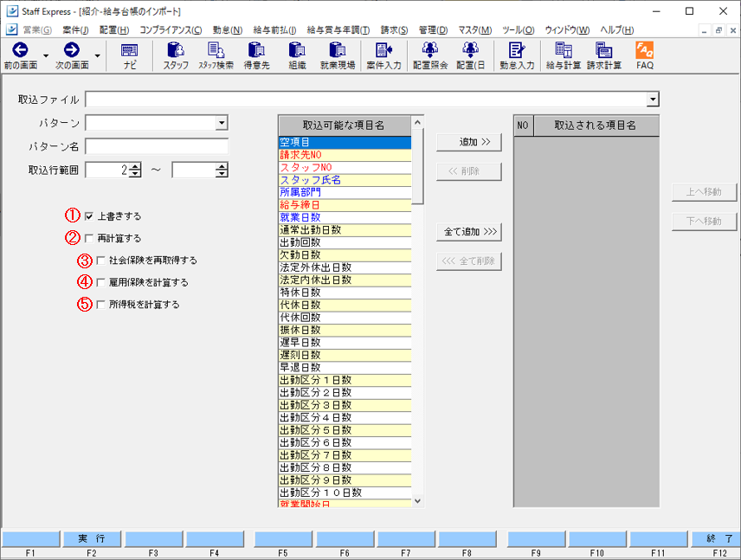Expand the 取込ファイル dropdown arrow

point(653,100)
